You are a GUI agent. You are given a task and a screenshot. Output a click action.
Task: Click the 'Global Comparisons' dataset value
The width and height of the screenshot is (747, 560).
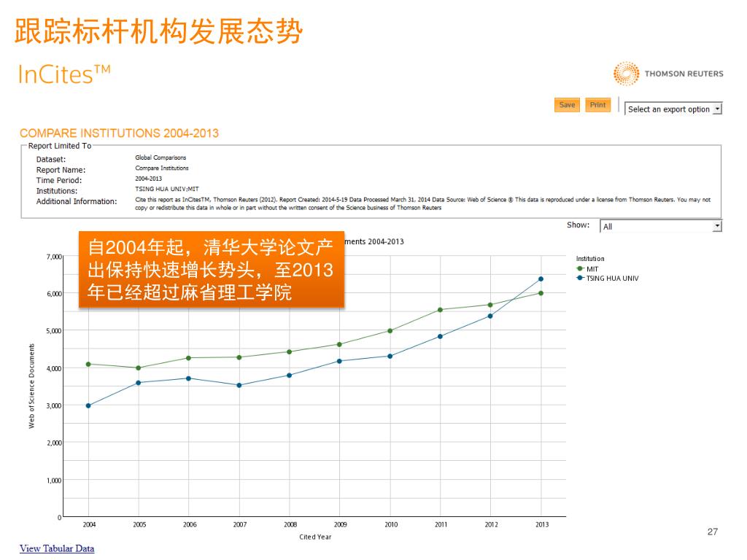160,157
